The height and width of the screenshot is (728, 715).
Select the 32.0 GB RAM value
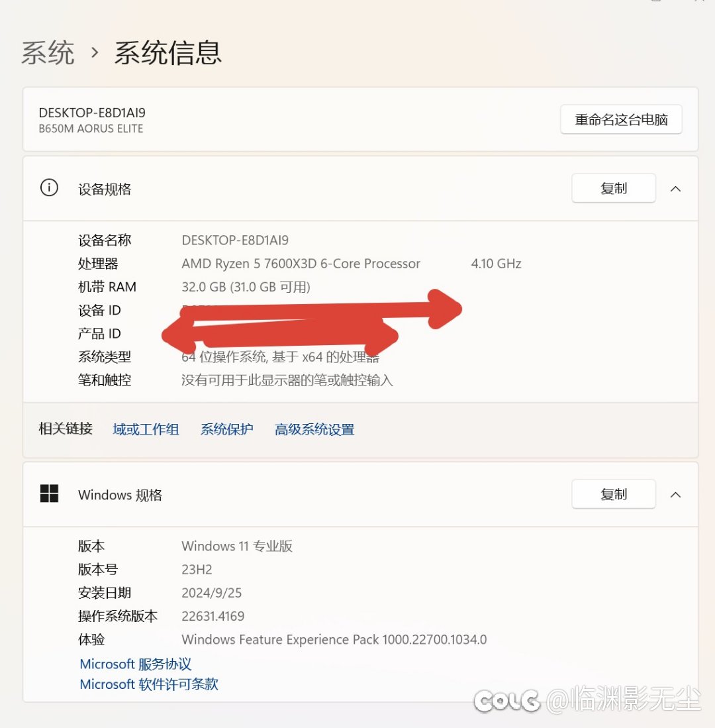(x=246, y=287)
